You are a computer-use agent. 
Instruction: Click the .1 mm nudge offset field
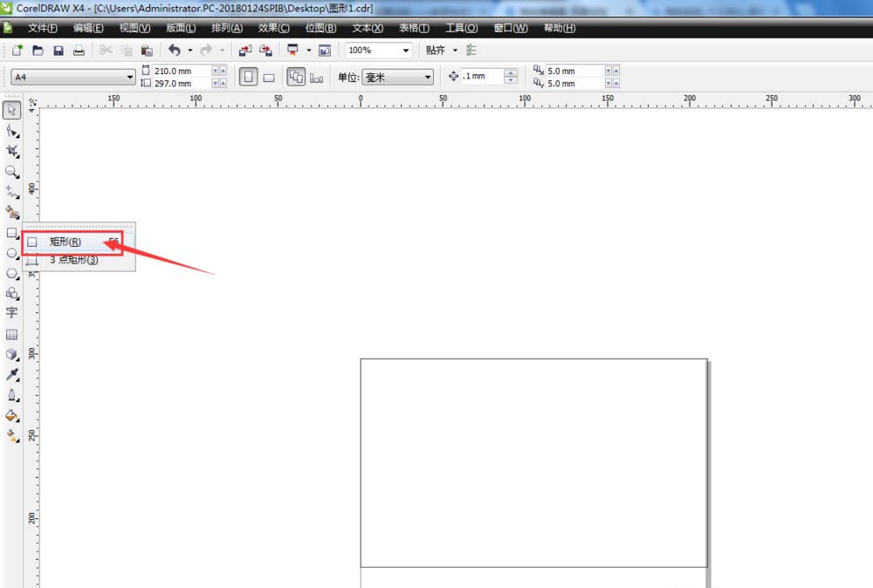pos(482,76)
